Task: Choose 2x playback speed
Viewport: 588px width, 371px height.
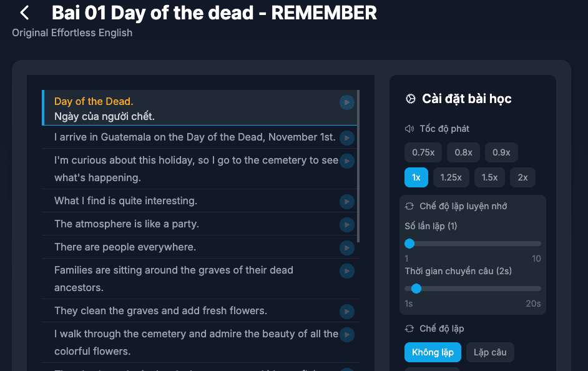Action: tap(522, 177)
